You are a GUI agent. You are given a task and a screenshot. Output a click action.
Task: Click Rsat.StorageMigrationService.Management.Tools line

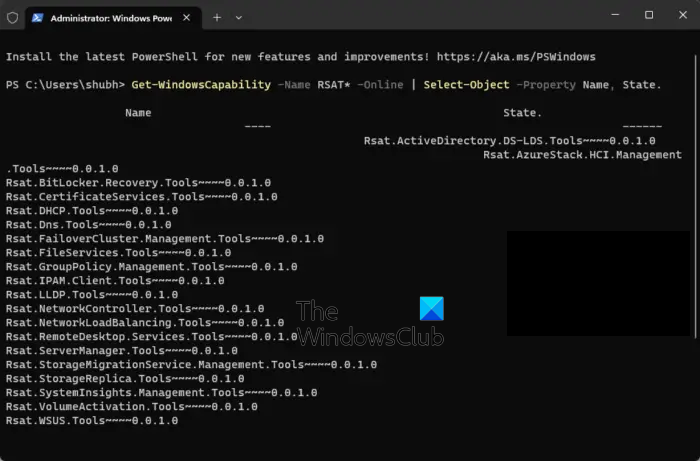(192, 365)
